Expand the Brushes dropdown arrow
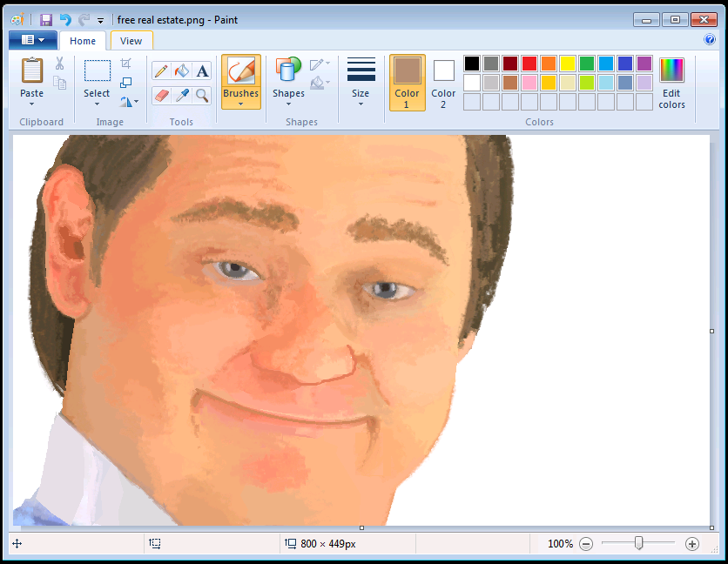This screenshot has height=564, width=728. point(240,104)
